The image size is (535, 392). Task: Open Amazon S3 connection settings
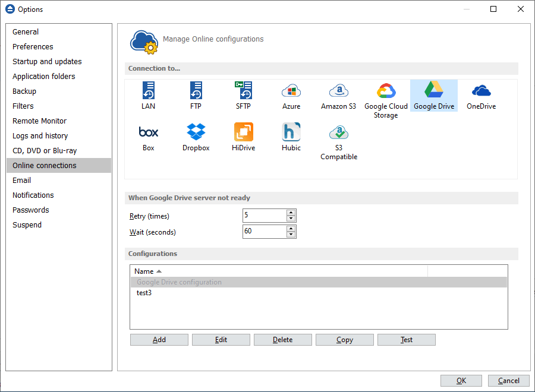coord(338,96)
